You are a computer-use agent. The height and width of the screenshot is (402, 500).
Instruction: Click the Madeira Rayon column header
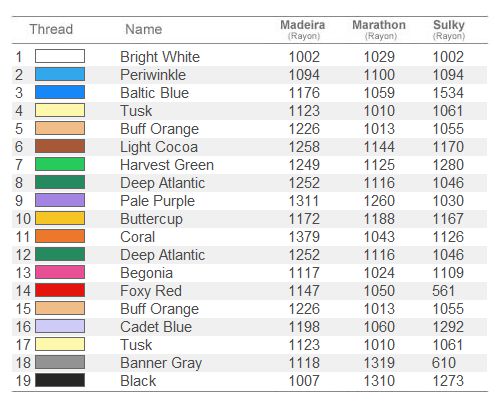pyautogui.click(x=303, y=29)
